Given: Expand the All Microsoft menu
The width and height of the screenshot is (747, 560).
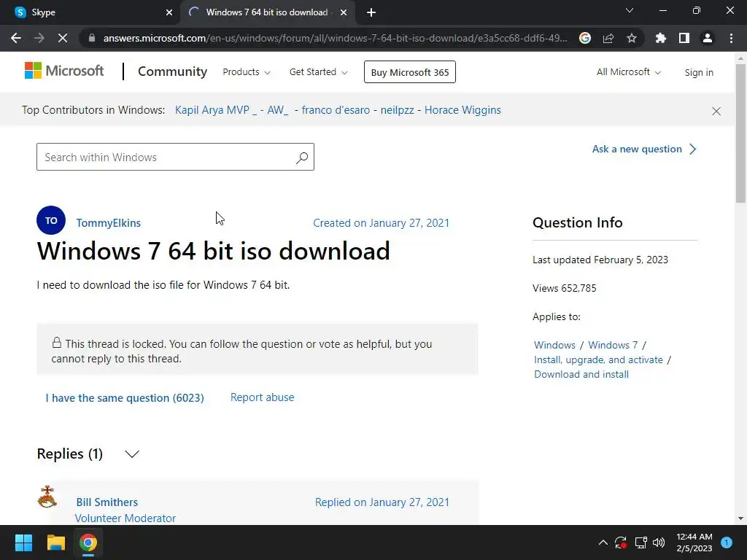Looking at the screenshot, I should click(x=628, y=72).
